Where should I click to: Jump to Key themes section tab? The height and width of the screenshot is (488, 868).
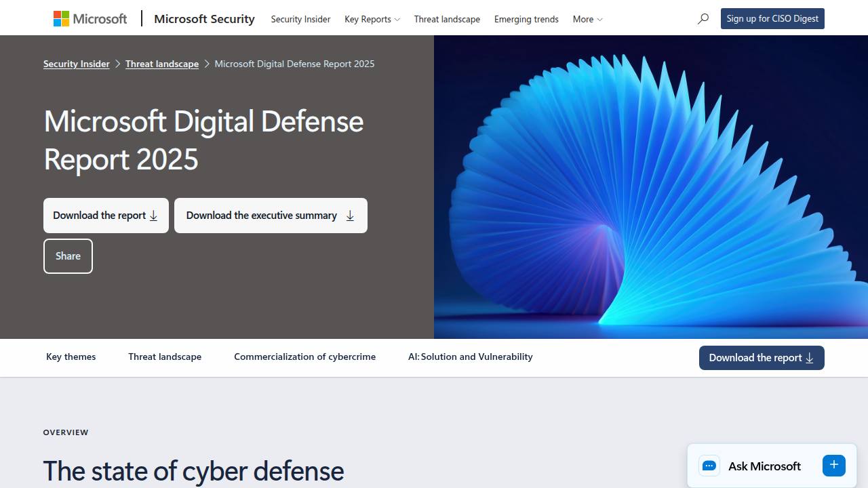point(71,357)
